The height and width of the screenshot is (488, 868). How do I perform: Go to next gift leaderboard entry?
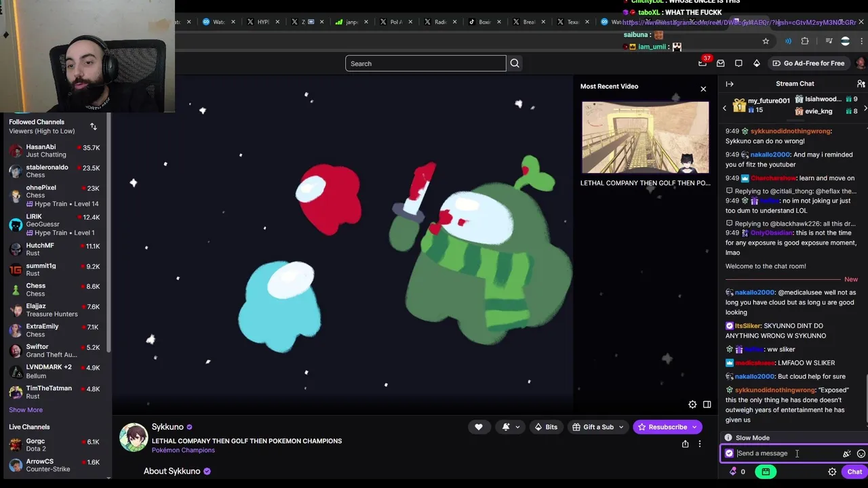(865, 108)
